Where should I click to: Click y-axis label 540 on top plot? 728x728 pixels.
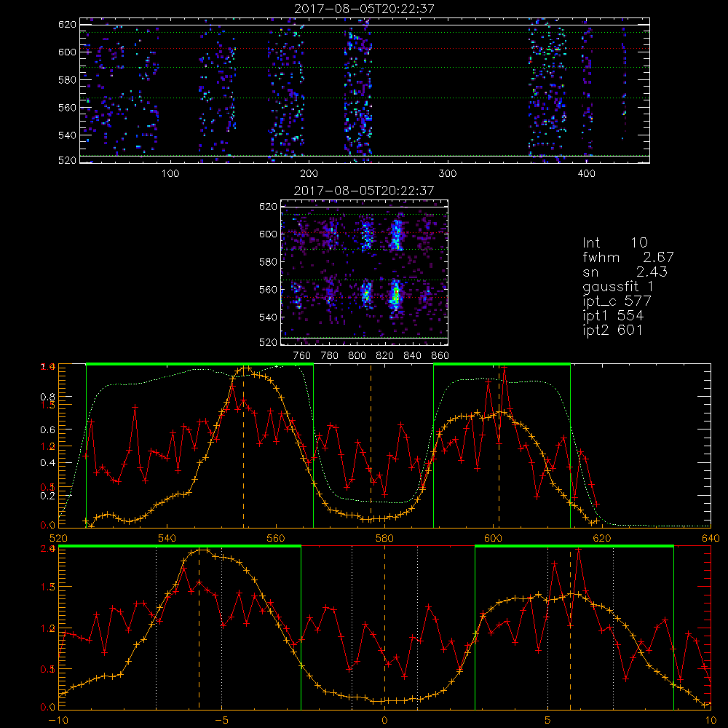click(x=67, y=135)
